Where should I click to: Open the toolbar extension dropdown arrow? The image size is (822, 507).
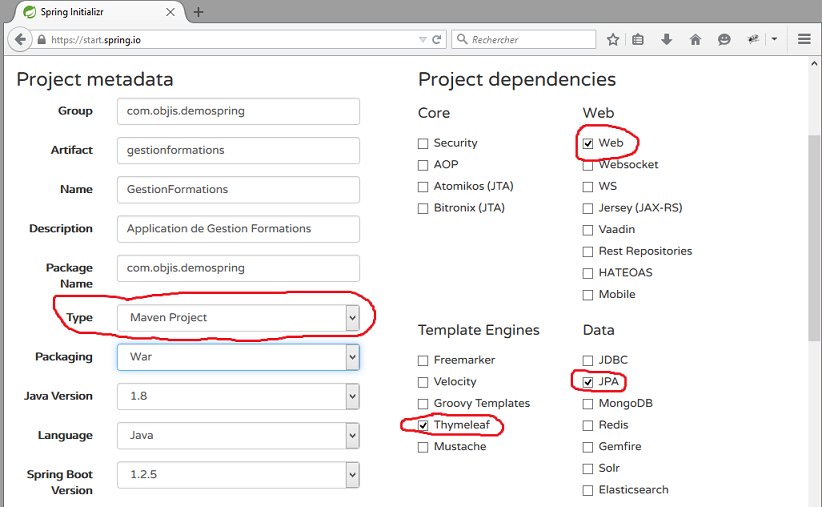tap(774, 39)
